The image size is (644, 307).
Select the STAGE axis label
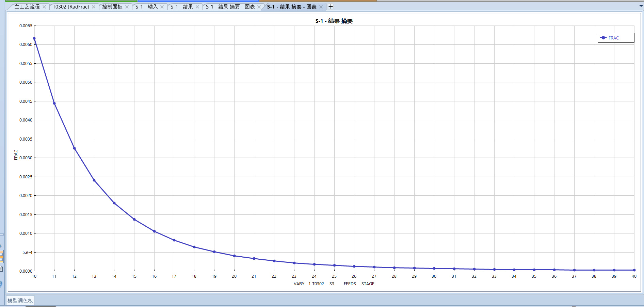pyautogui.click(x=368, y=284)
